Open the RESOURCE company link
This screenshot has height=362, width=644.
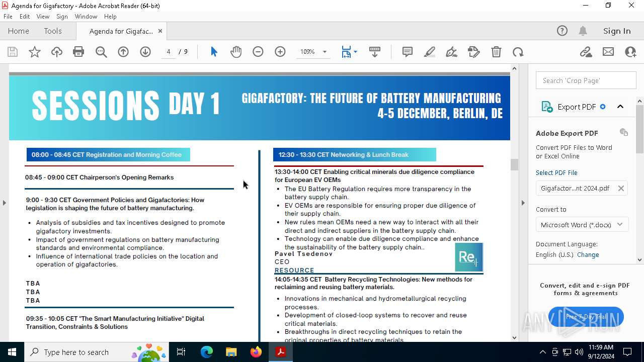(294, 270)
